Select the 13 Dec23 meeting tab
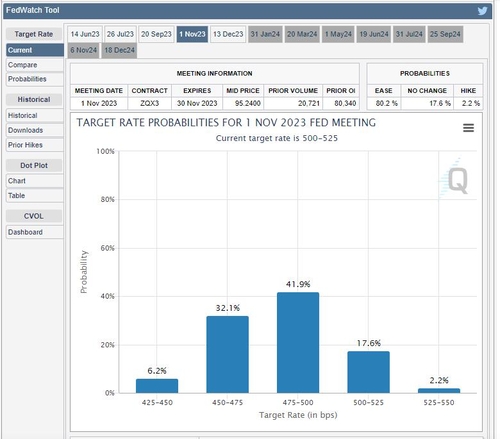This screenshot has height=439, width=500. click(x=228, y=34)
